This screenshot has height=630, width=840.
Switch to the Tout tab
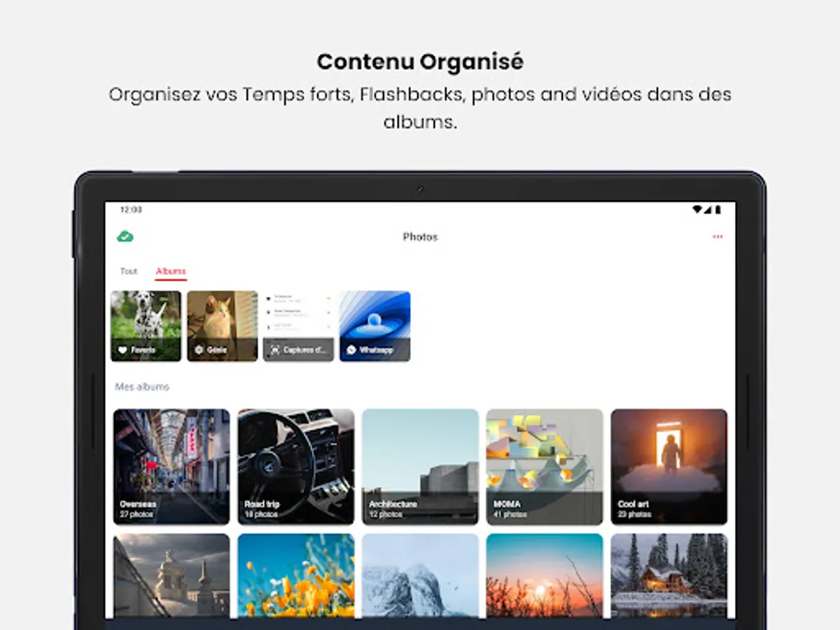coord(129,271)
